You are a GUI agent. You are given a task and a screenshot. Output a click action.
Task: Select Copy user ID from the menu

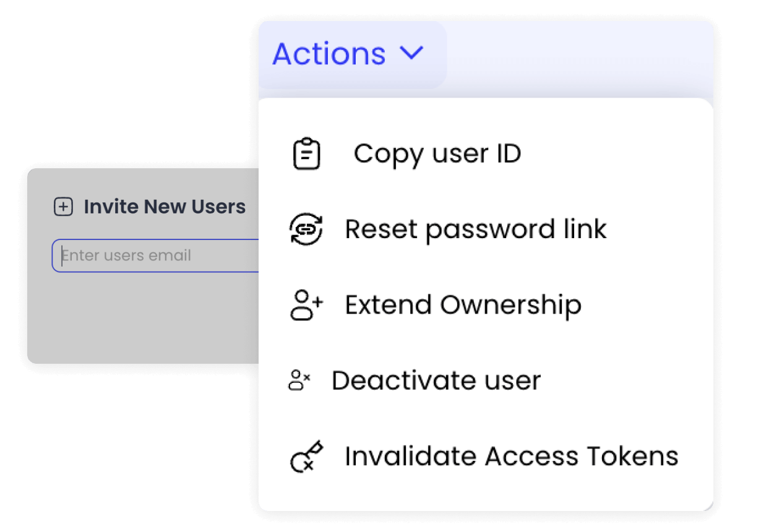[437, 154]
